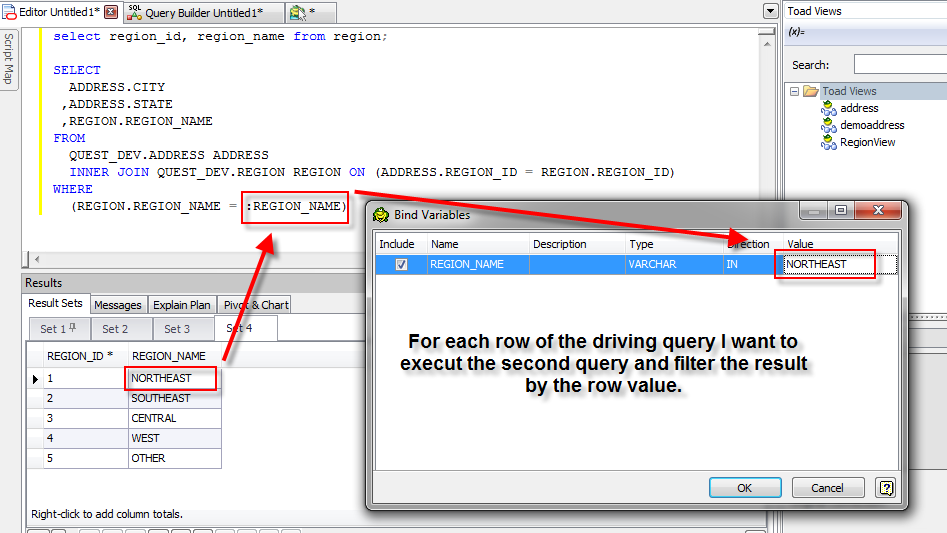Viewport: 947px width, 533px height.
Task: Select the demoaddress view
Action: (872, 125)
